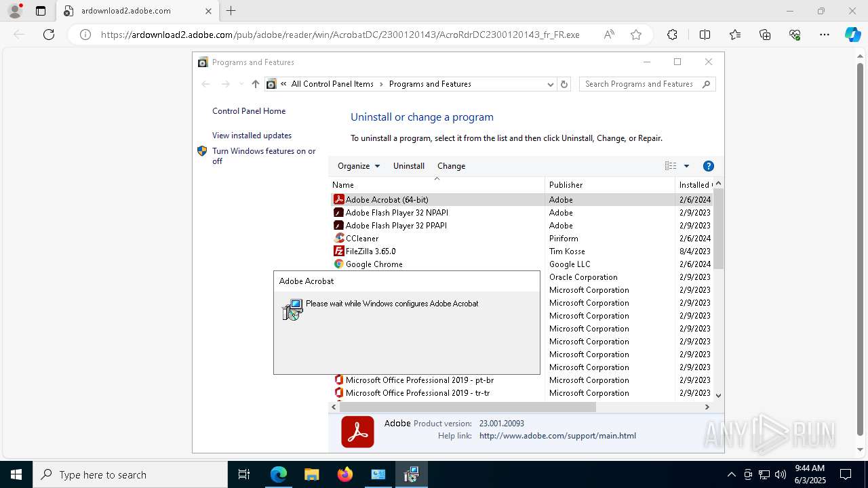Click Search Programs and Features box

pos(647,84)
